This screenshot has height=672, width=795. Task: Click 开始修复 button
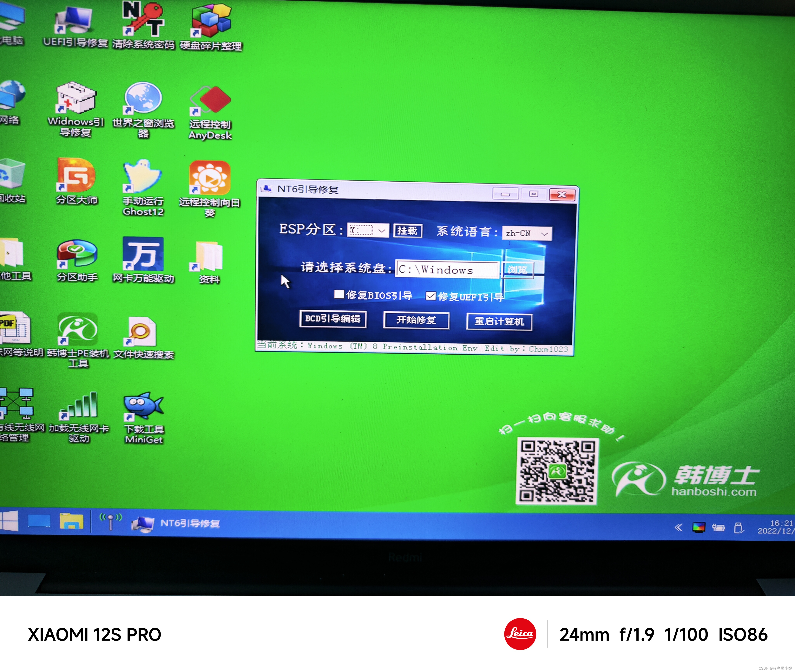(x=416, y=320)
